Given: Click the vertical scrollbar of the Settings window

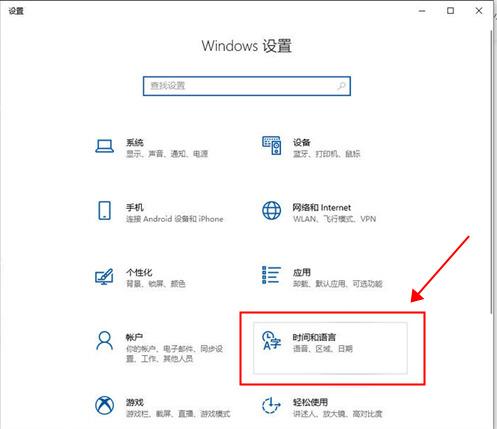Looking at the screenshot, I should coord(492,172).
